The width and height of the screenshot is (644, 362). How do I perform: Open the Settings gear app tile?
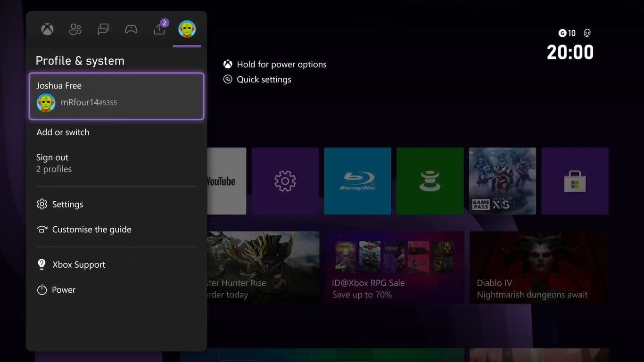tap(285, 181)
